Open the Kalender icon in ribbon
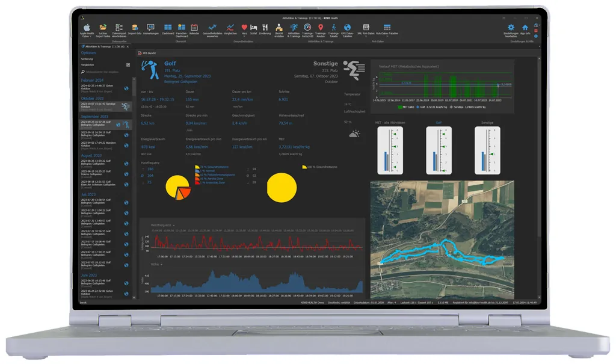Image resolution: width=616 pixels, height=364 pixels. pos(194,28)
